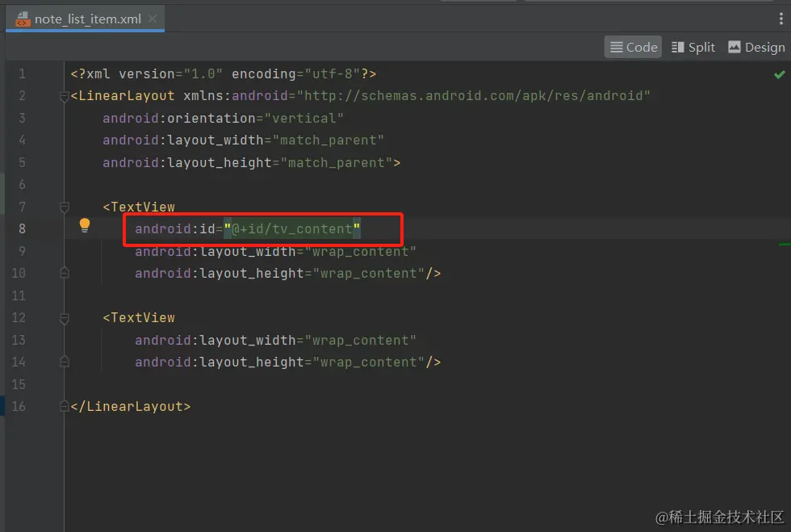Click the xml version declaration line
The height and width of the screenshot is (532, 791).
coord(224,74)
